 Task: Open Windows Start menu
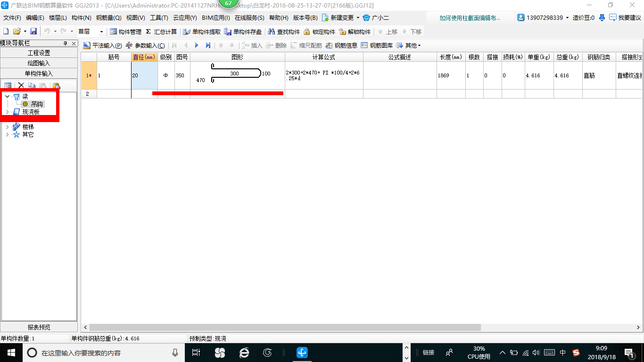click(11, 353)
